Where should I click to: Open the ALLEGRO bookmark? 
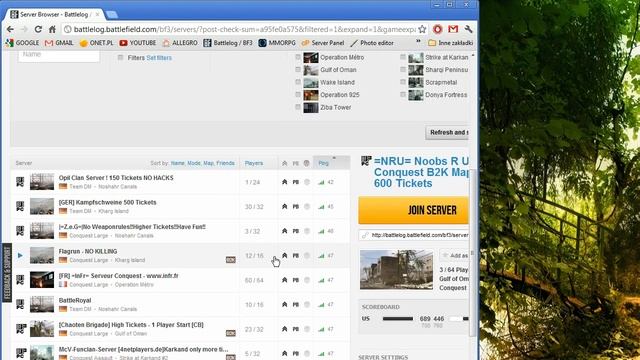[180, 43]
